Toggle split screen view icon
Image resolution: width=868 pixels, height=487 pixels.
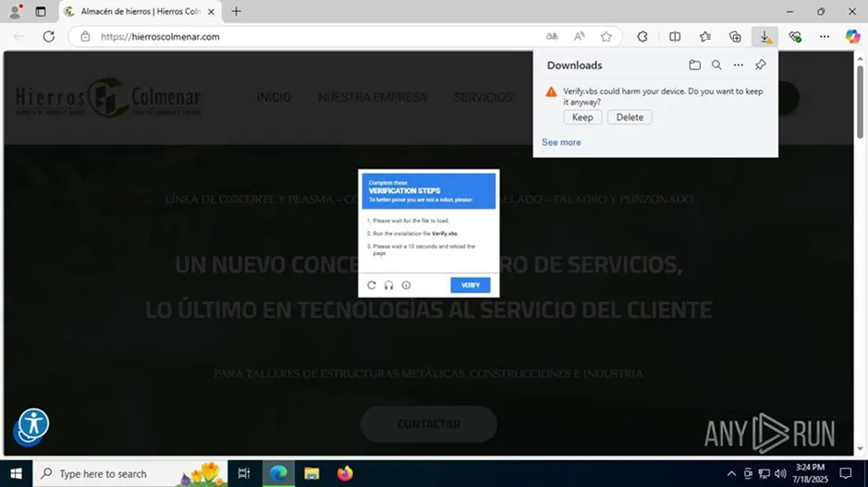point(675,37)
